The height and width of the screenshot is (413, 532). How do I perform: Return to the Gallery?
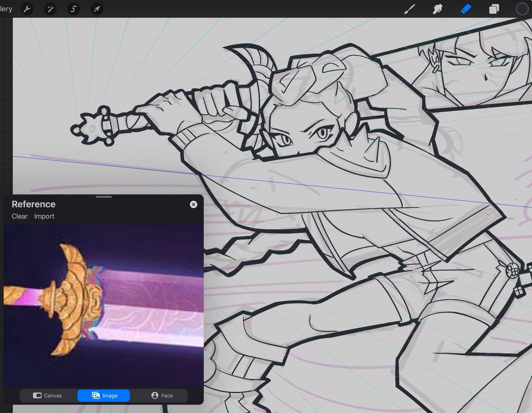point(6,9)
